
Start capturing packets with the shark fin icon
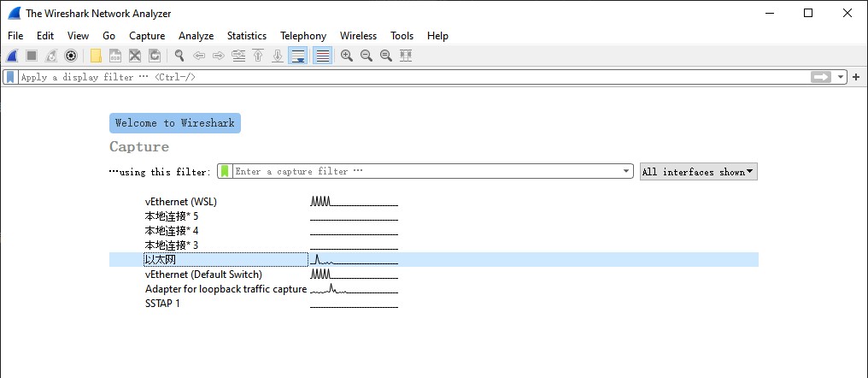click(x=12, y=56)
